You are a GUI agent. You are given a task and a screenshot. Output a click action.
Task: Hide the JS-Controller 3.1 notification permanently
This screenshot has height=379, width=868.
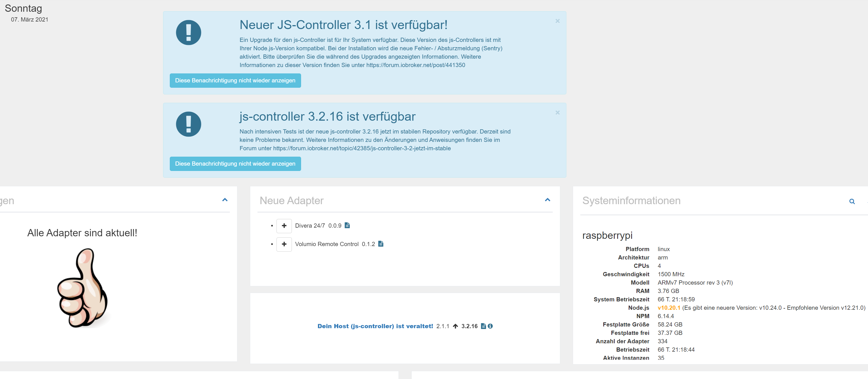click(235, 80)
